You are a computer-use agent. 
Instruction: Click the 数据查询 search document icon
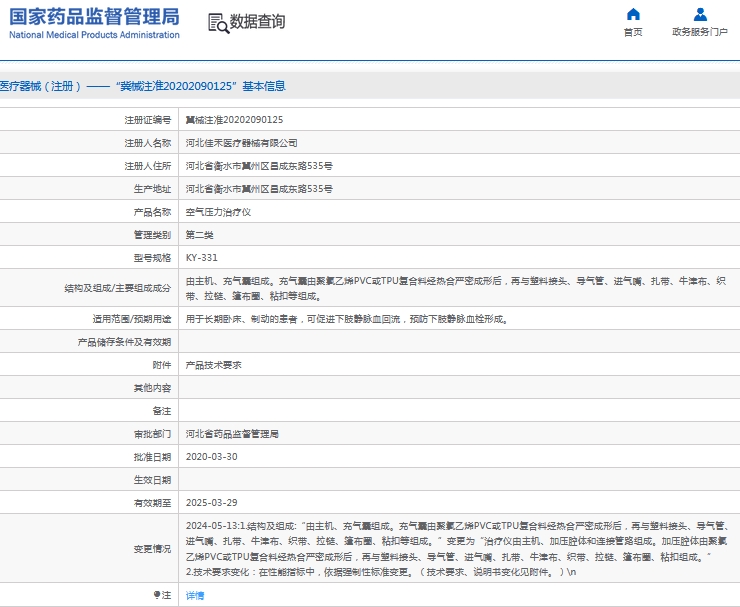click(219, 23)
